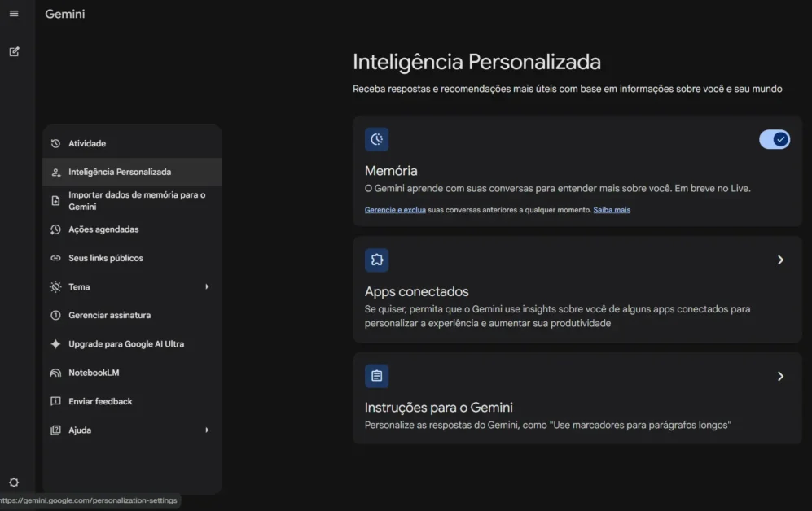
Task: Click the Upgrade sparkle icon
Action: coord(55,344)
